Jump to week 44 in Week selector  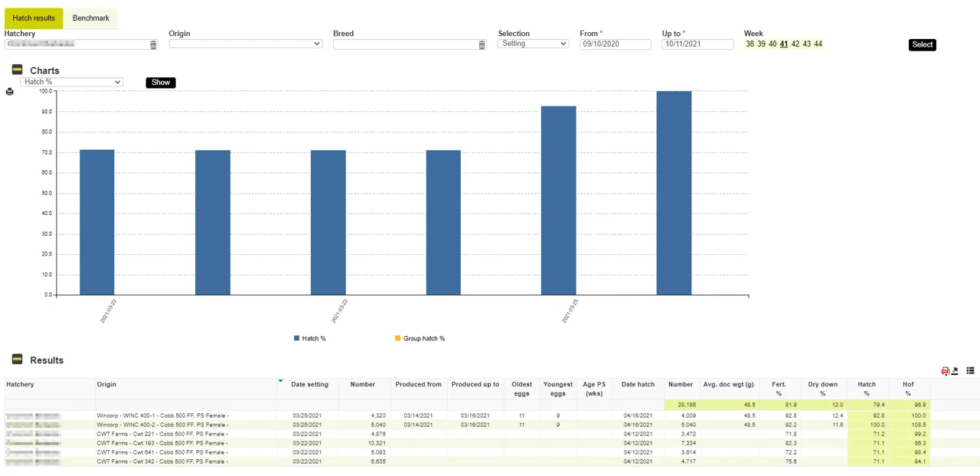818,44
